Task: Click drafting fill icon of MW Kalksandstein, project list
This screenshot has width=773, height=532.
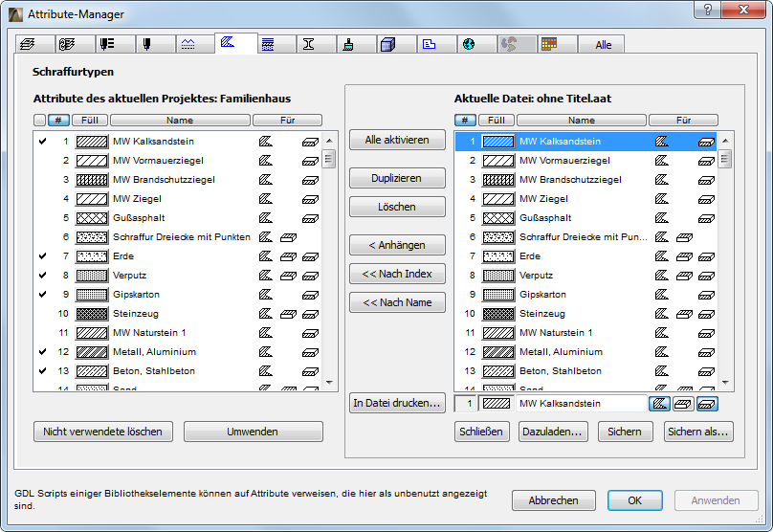Action: pyautogui.click(x=266, y=142)
